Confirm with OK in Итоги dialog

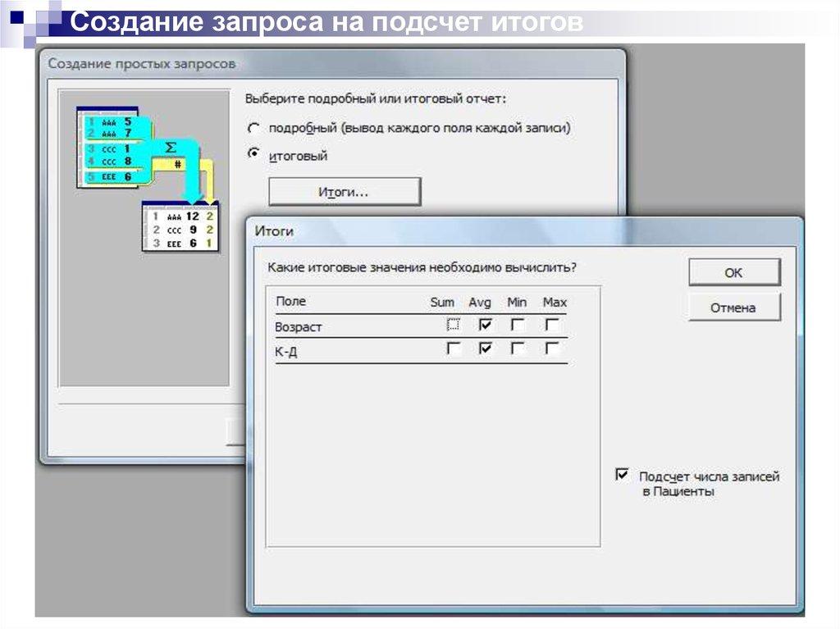click(733, 273)
